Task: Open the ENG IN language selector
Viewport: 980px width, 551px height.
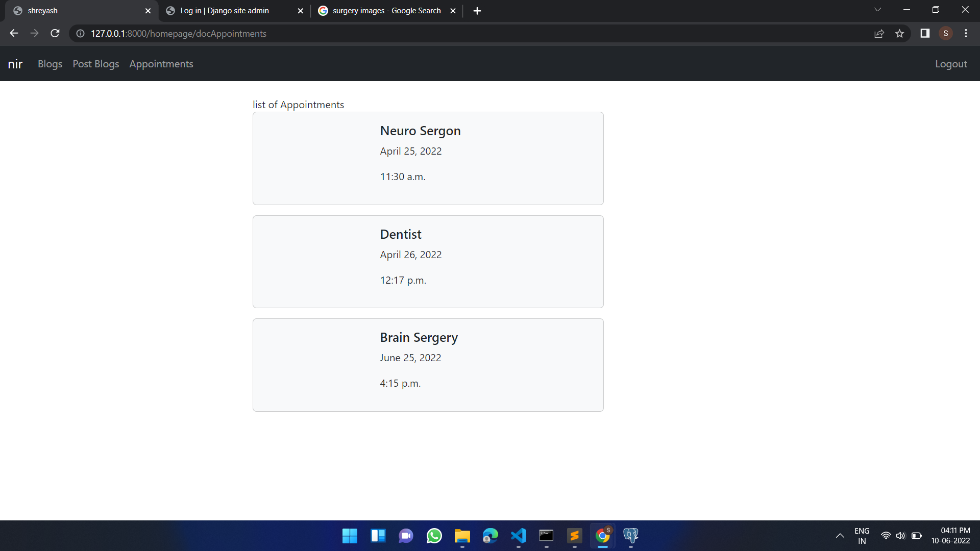Action: (x=861, y=535)
